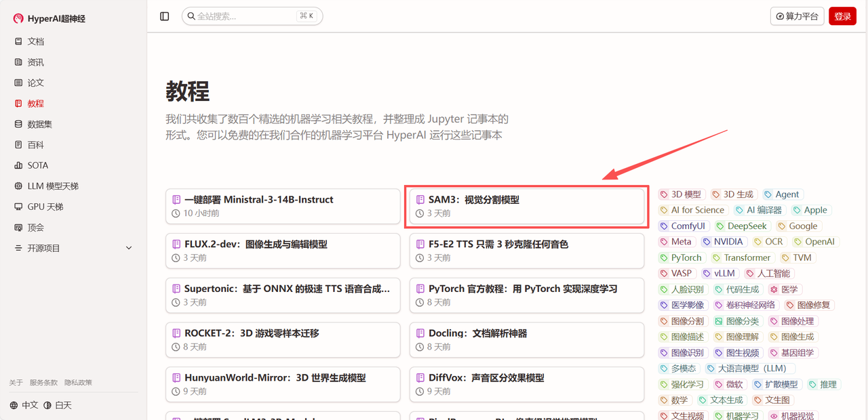Click the GPU 天梯 icon
The image size is (868, 420).
pos(18,207)
